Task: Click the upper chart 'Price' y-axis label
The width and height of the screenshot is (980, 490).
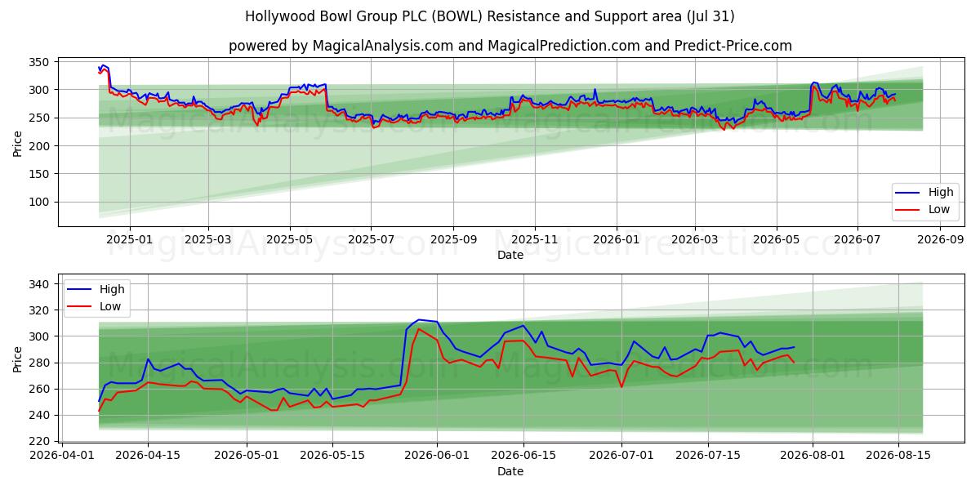Action: pos(18,142)
